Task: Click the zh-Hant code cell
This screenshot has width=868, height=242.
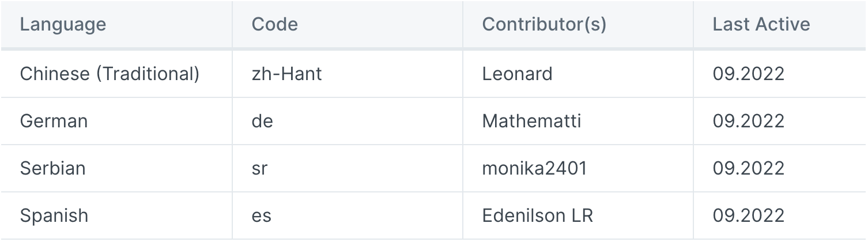Action: coord(287,74)
